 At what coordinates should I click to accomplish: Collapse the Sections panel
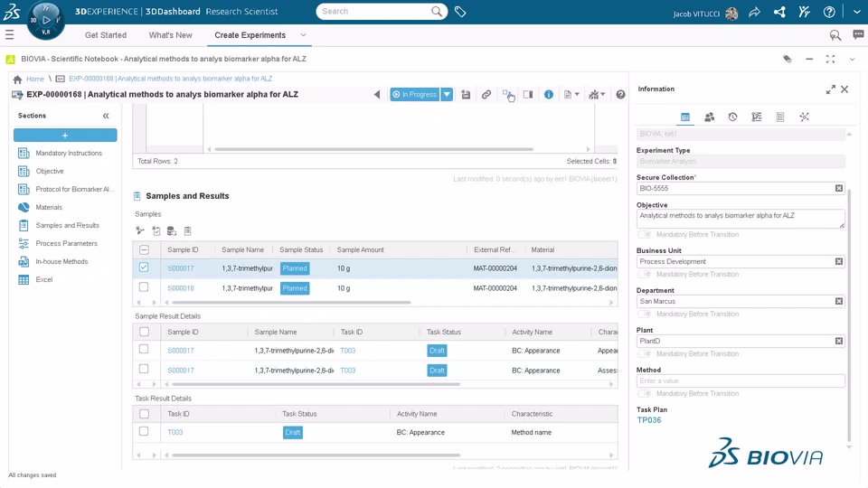[x=106, y=116]
